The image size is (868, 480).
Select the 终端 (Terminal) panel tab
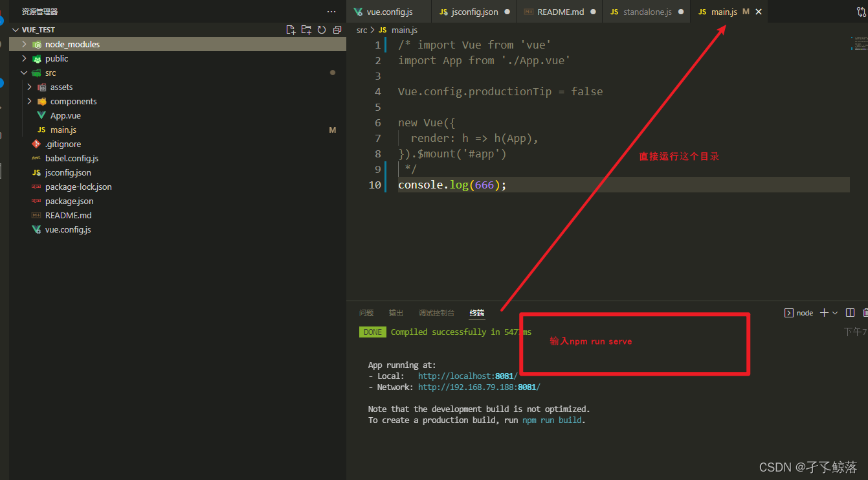coord(477,313)
